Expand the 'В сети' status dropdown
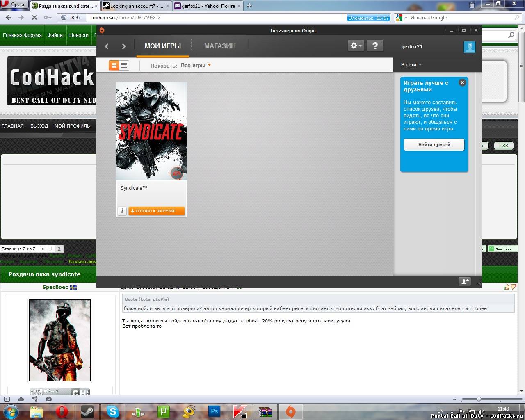The width and height of the screenshot is (525, 420). [411, 65]
